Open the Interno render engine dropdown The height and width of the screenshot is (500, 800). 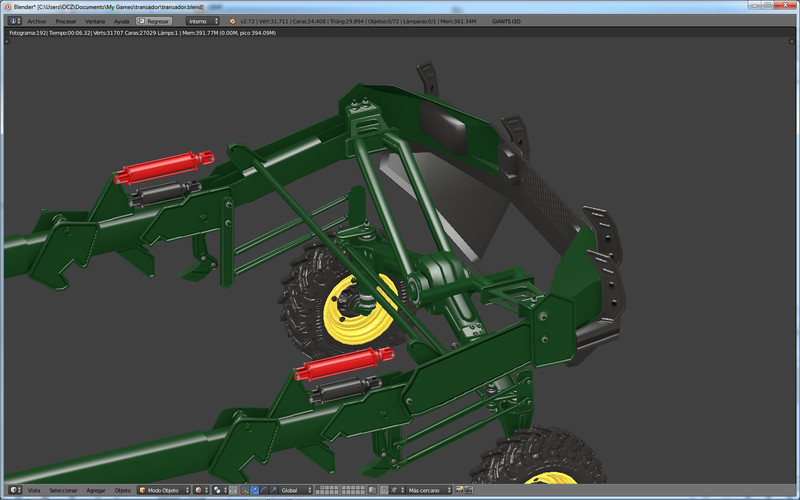(202, 20)
